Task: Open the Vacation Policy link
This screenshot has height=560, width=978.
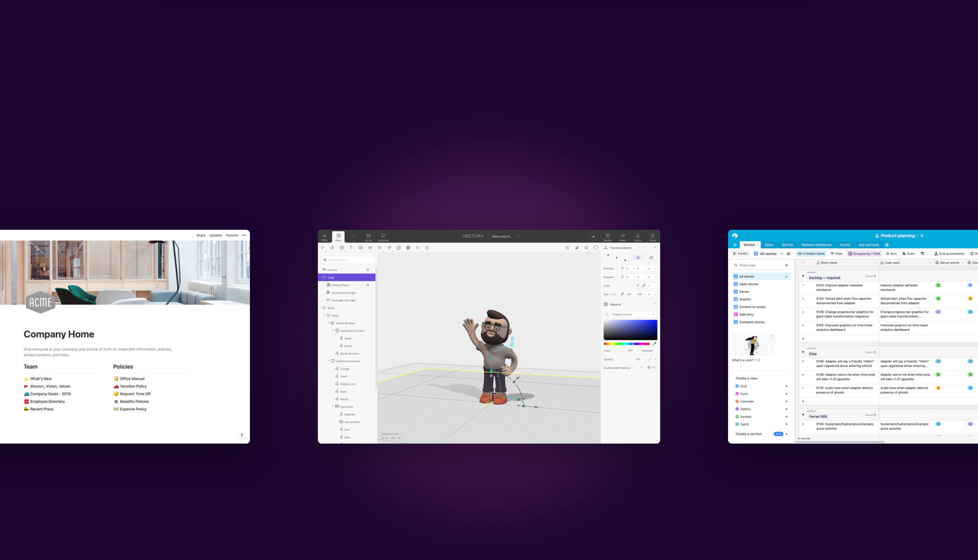Action: point(133,386)
